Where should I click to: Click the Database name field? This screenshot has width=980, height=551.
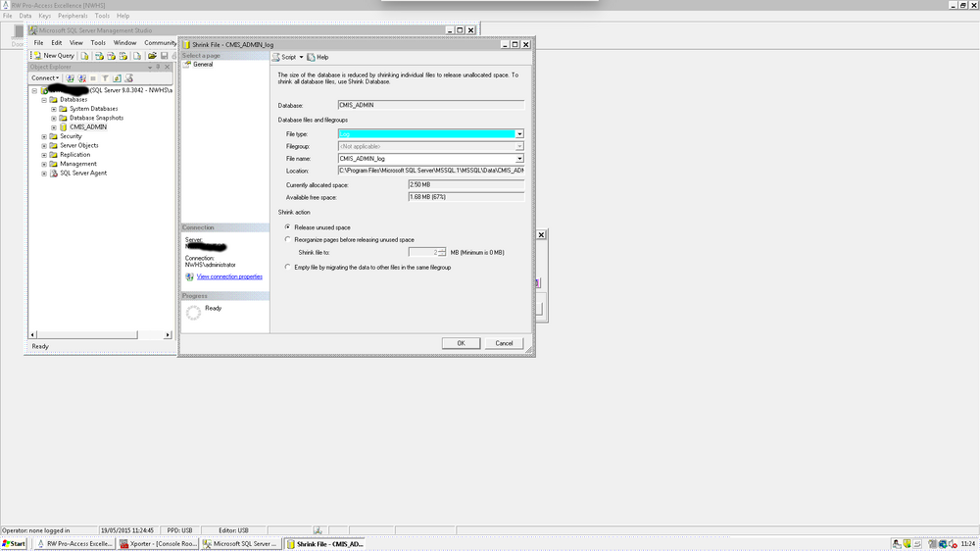point(430,105)
